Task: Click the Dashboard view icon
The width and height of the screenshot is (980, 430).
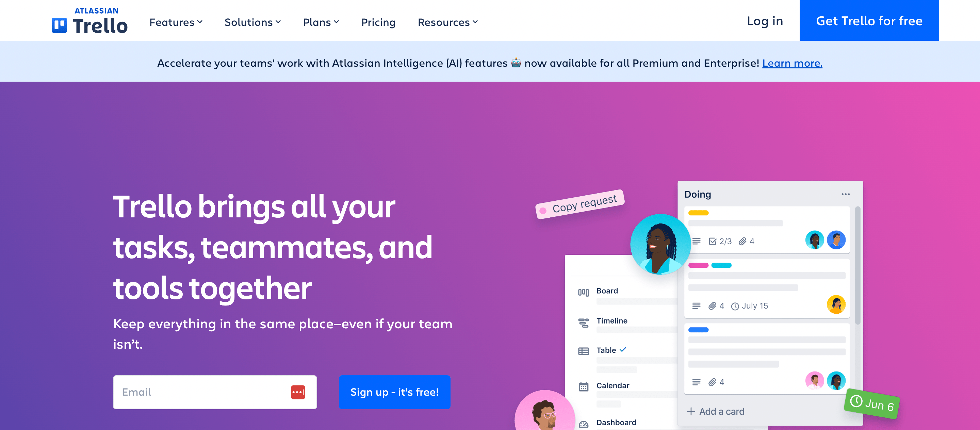Action: pyautogui.click(x=584, y=420)
